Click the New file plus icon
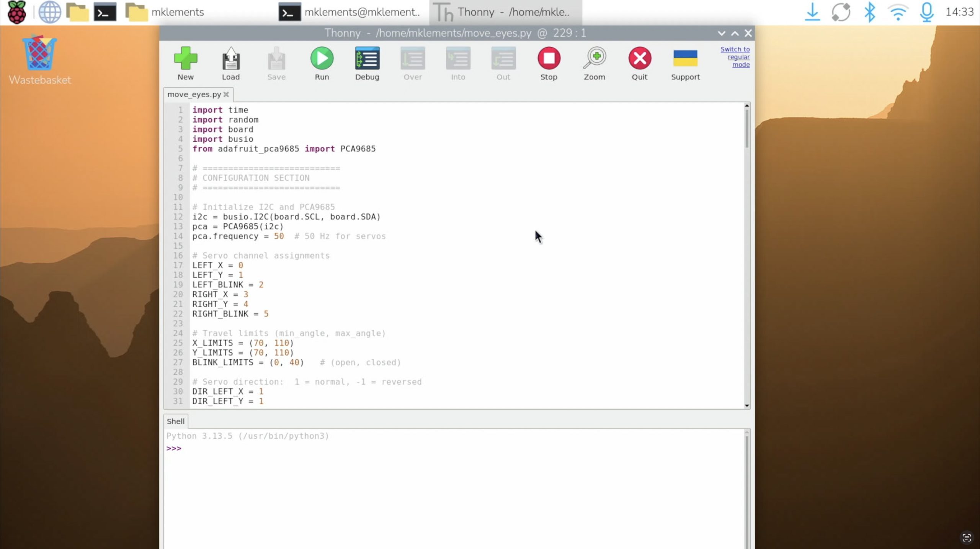980x549 pixels. click(186, 59)
